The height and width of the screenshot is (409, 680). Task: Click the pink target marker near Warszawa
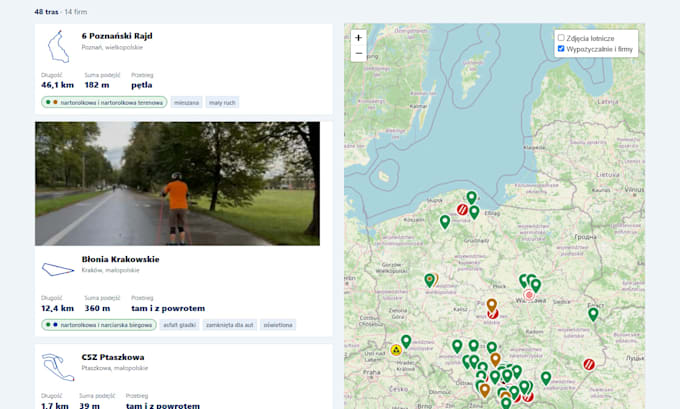[x=529, y=295]
